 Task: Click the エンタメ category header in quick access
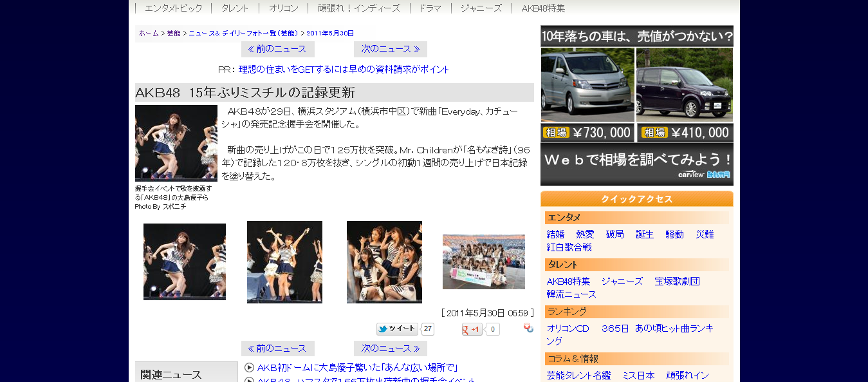(637, 218)
